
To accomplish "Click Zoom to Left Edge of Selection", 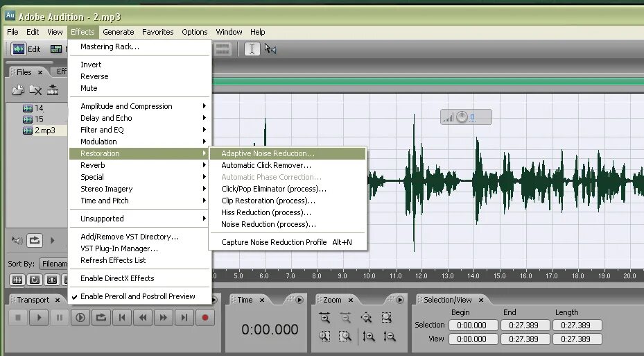I will point(324,337).
